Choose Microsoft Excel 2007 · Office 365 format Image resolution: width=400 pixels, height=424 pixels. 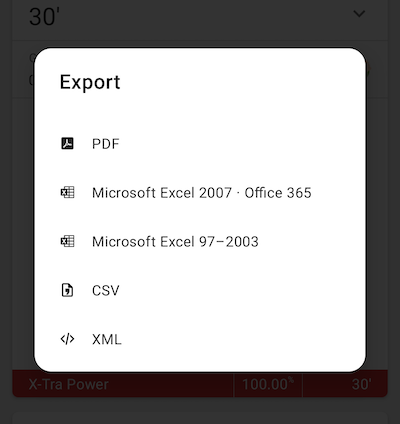(x=200, y=193)
